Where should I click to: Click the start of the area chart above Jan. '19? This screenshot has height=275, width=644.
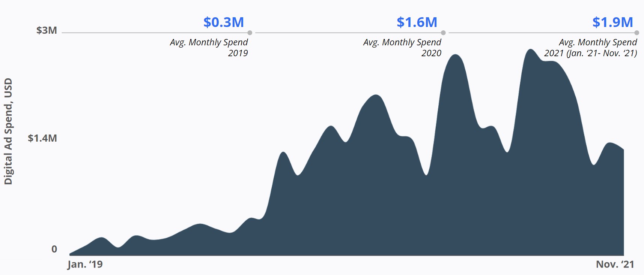pos(71,254)
